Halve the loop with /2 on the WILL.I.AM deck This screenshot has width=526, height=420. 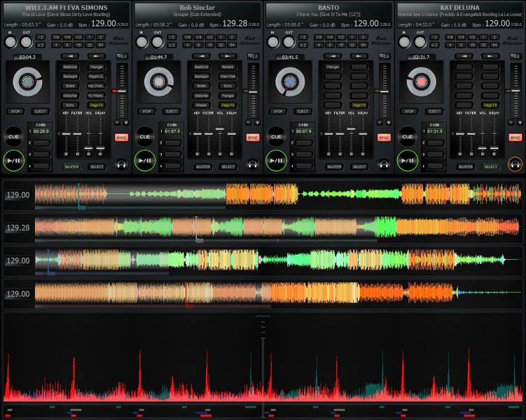(40, 37)
